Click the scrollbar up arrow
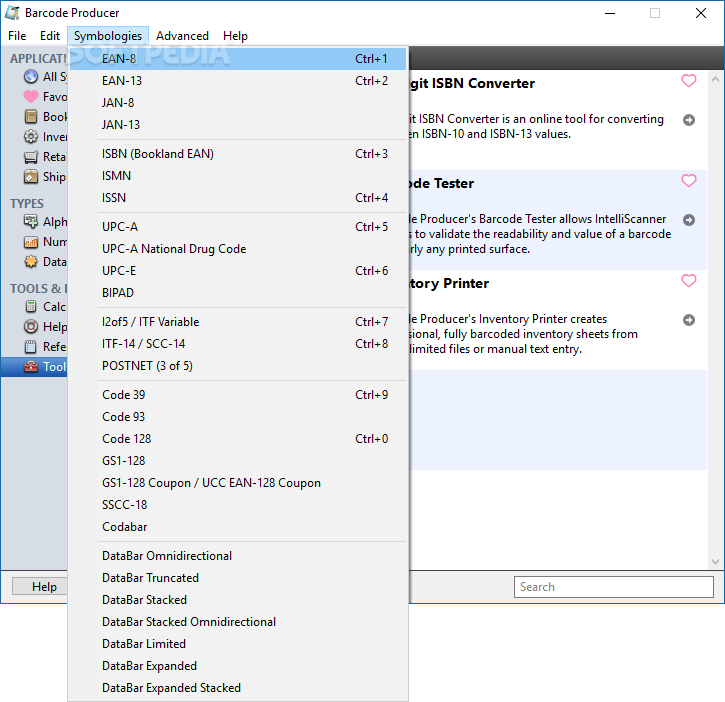Image resolution: width=725 pixels, height=702 pixels. click(x=715, y=79)
